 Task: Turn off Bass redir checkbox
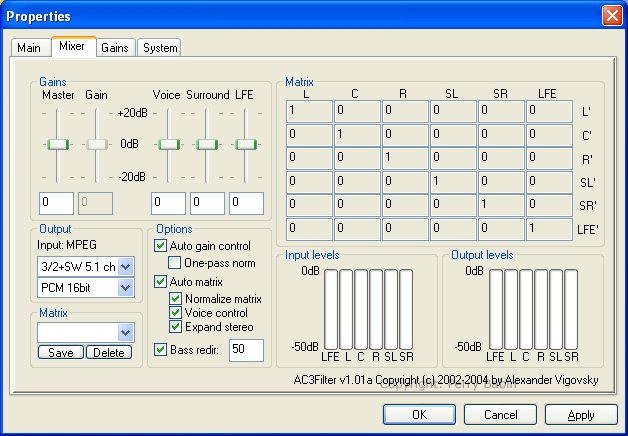click(161, 349)
